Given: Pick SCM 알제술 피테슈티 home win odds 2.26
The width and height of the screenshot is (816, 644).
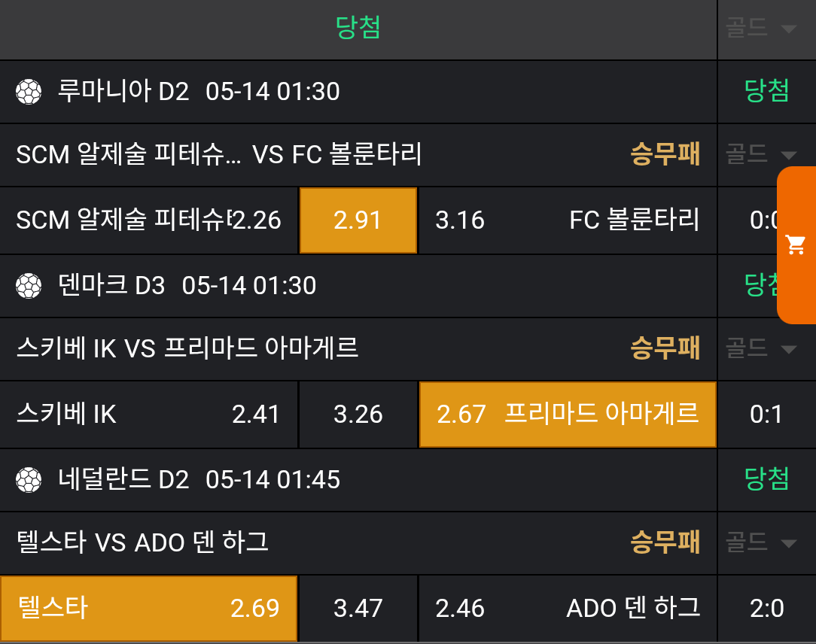Looking at the screenshot, I should pyautogui.click(x=148, y=220).
